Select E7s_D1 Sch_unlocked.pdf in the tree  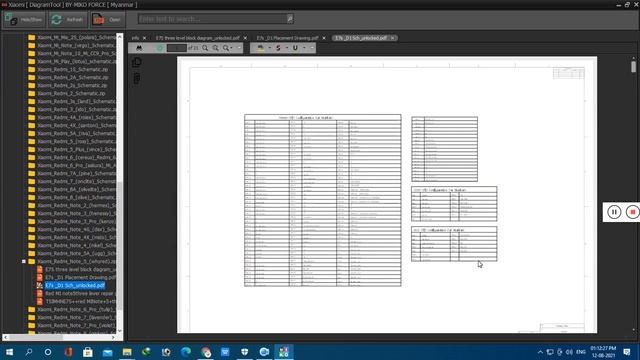[x=75, y=285]
